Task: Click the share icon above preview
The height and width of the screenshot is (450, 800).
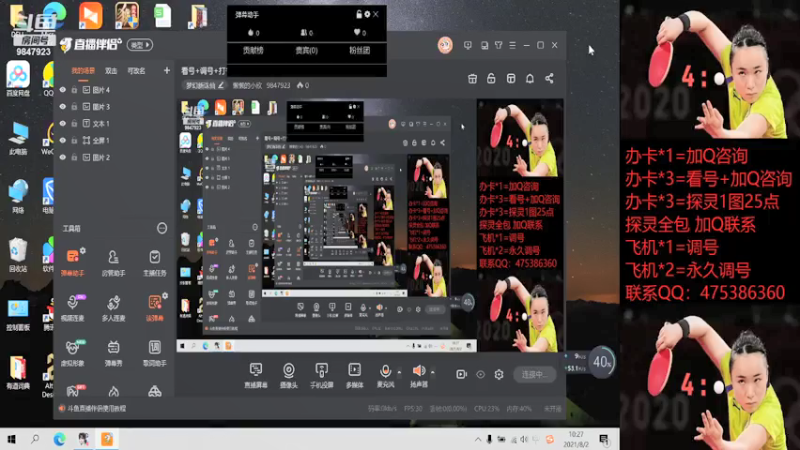Action: [x=549, y=79]
